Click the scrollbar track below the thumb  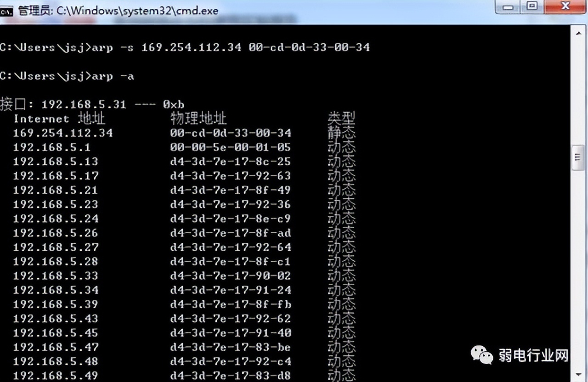[578, 275]
